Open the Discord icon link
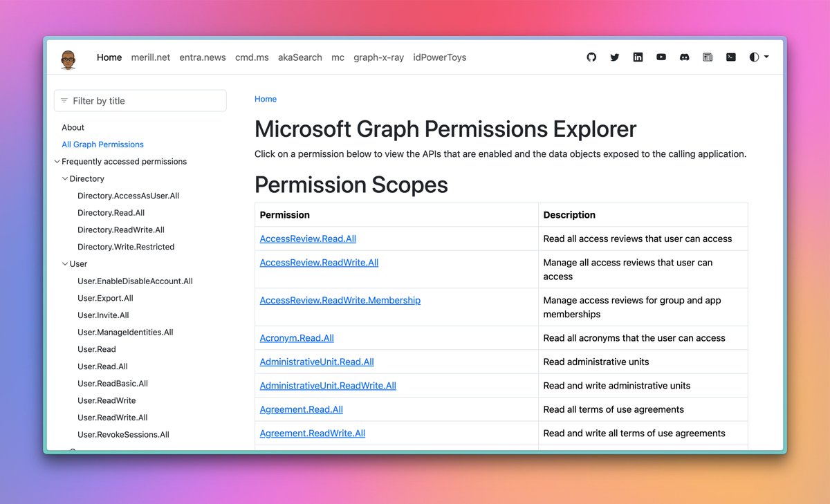 (684, 57)
